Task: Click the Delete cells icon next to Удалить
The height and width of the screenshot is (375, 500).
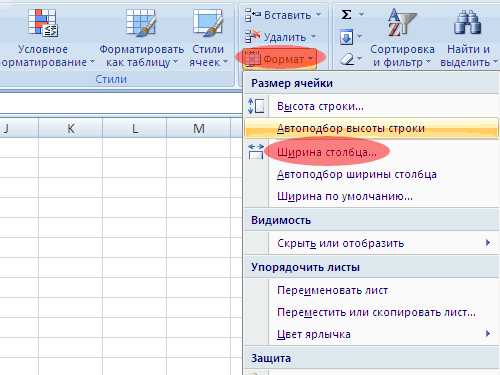Action: (252, 37)
